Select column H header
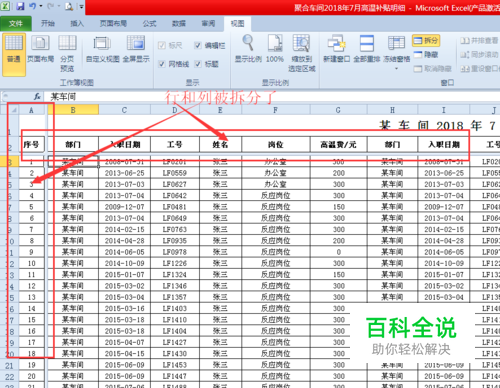This screenshot has height=388, width=500. (392, 110)
